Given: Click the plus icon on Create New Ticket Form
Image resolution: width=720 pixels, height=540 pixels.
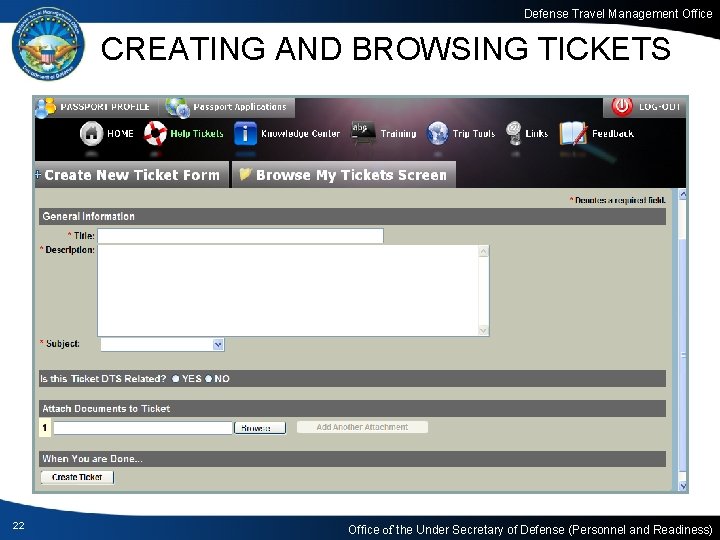Looking at the screenshot, I should point(38,174).
